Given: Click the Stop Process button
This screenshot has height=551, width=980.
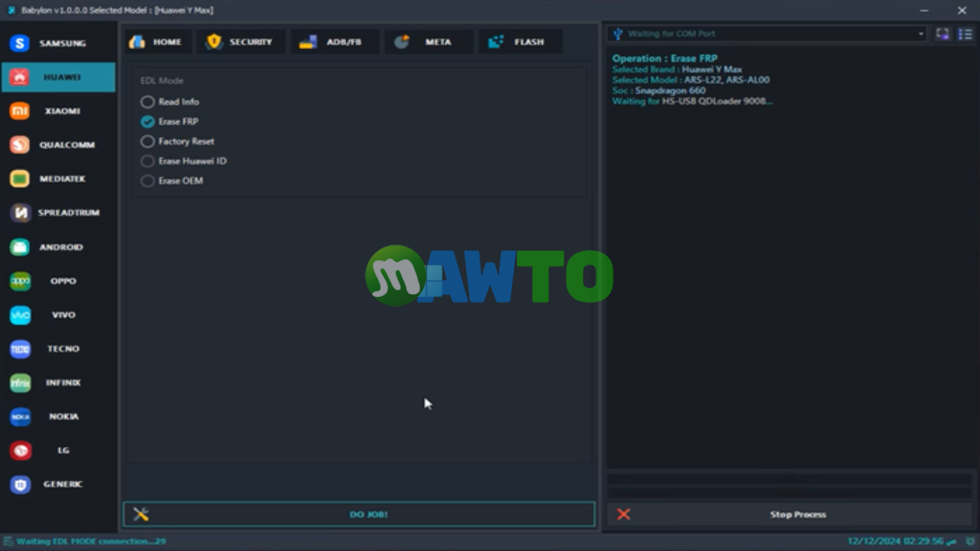Looking at the screenshot, I should pos(790,514).
